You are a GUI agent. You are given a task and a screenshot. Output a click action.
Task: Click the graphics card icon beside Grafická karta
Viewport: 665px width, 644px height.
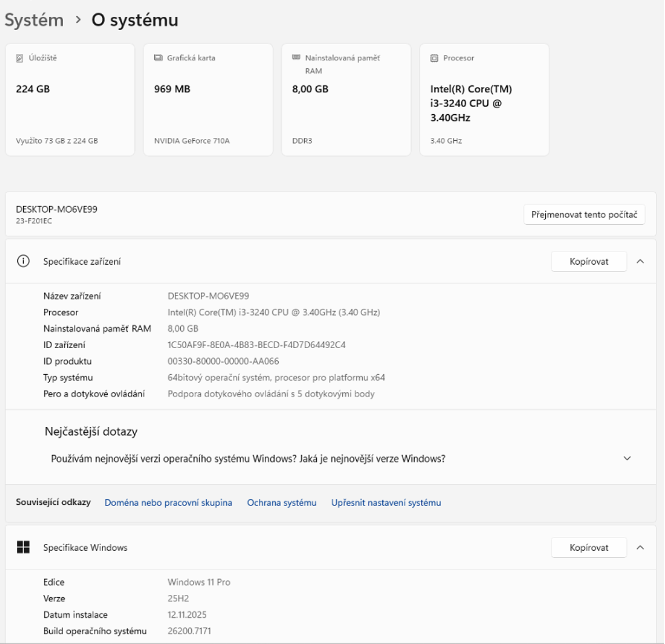158,58
